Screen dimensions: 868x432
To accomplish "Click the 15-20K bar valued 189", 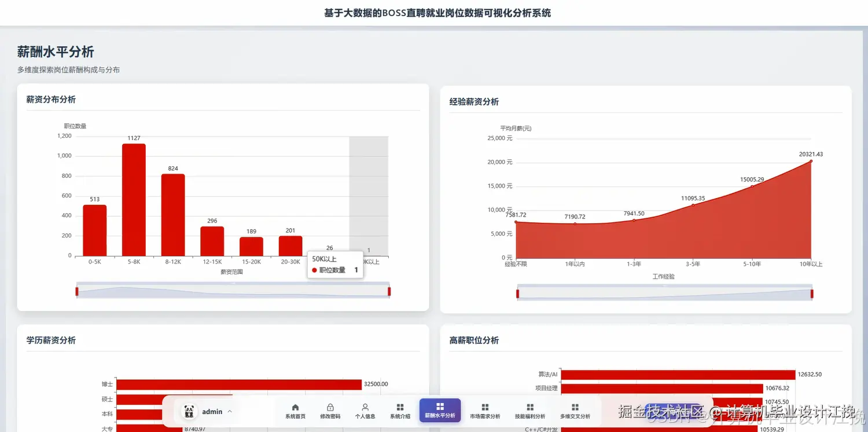I will click(251, 247).
